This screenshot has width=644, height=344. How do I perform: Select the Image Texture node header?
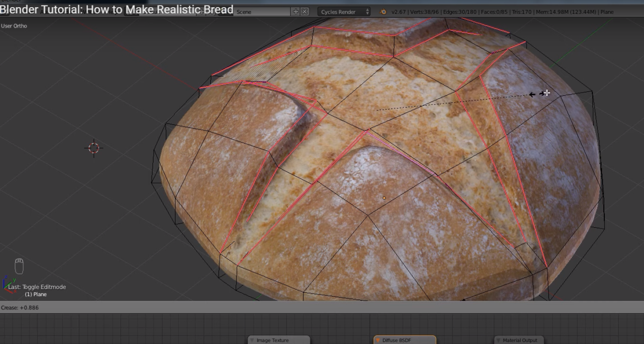pos(279,340)
